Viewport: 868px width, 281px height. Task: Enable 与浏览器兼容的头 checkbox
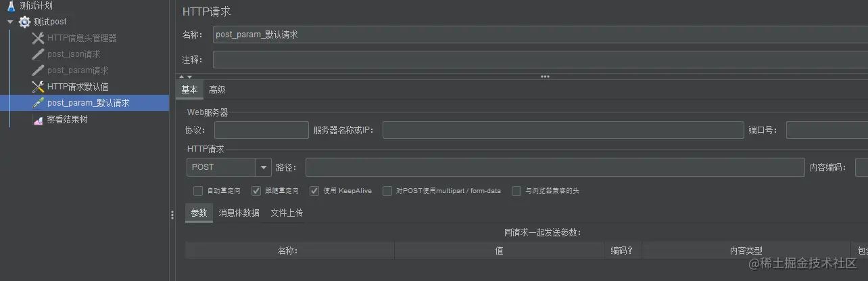tap(516, 191)
